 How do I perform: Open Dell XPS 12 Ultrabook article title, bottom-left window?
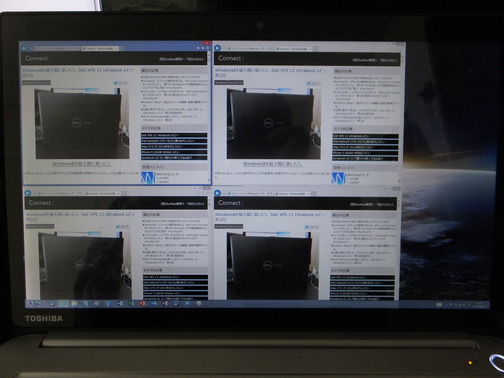[81, 217]
